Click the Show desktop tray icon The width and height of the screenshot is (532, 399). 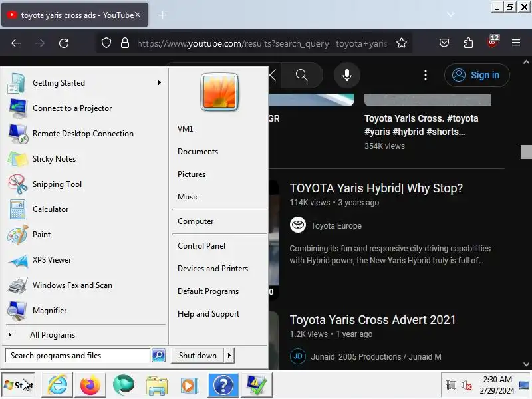tap(524, 385)
